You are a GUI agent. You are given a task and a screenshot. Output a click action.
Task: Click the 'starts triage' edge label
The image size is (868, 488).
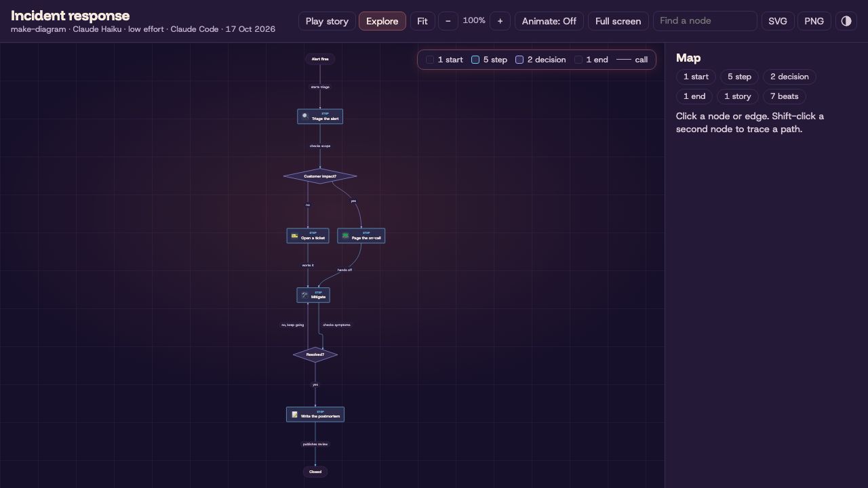tap(320, 87)
